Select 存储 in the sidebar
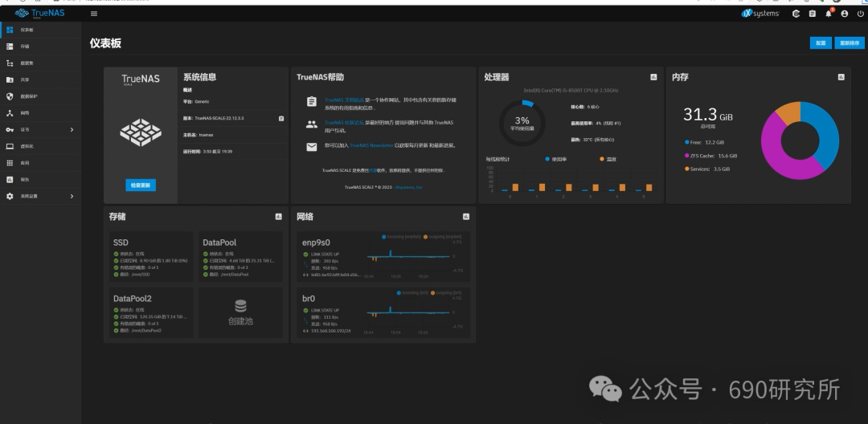This screenshot has width=868, height=424. tap(41, 47)
